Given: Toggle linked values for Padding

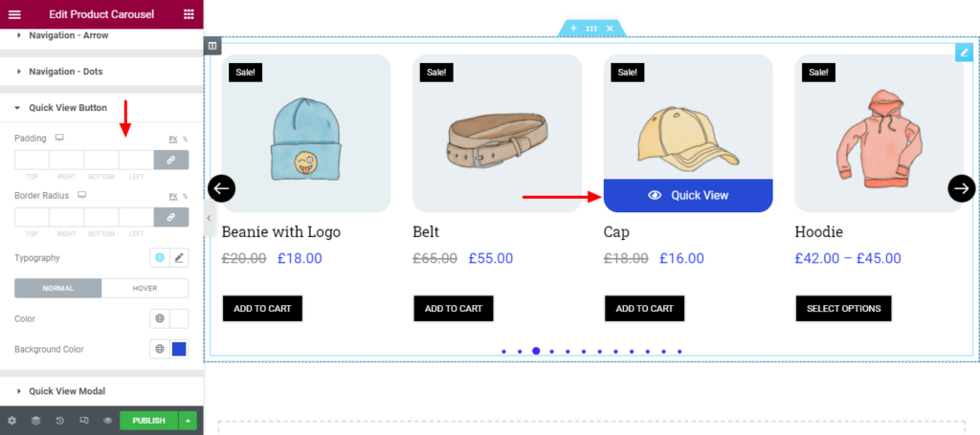Looking at the screenshot, I should (171, 160).
